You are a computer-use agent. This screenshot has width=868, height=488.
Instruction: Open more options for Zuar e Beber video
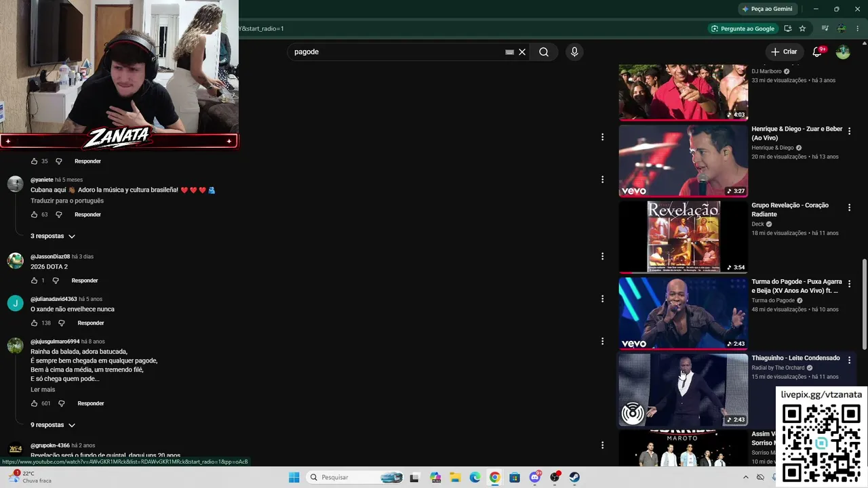(849, 131)
